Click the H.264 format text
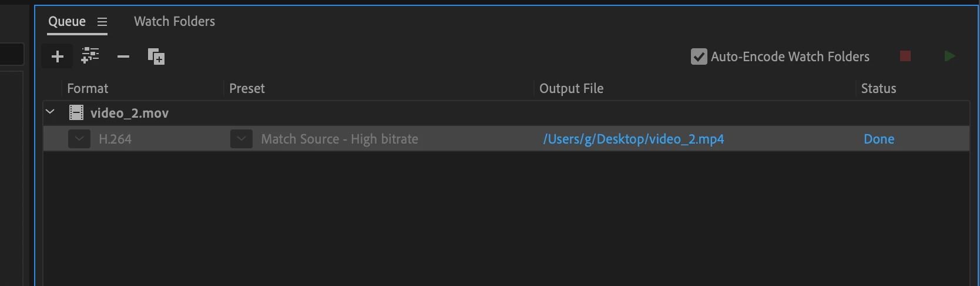This screenshot has height=286, width=980. (x=115, y=139)
